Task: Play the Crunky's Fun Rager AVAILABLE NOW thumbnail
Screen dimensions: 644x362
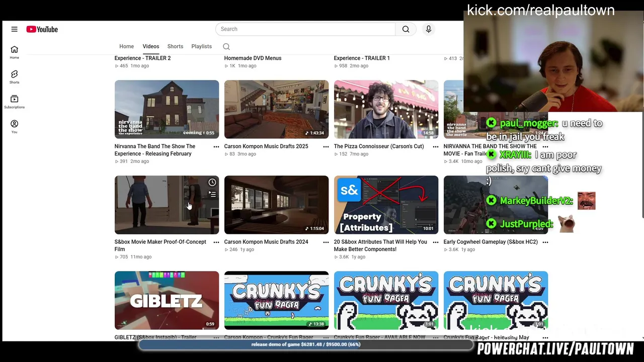Action: [x=386, y=300]
